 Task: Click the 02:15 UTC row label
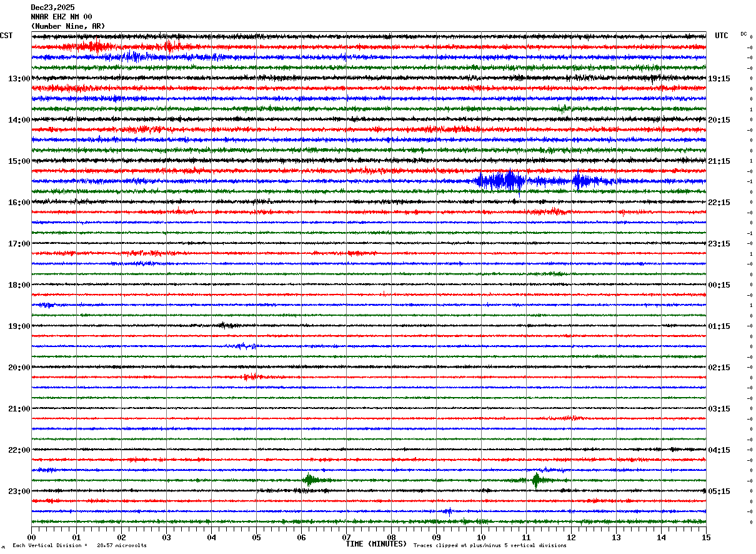[x=719, y=368]
